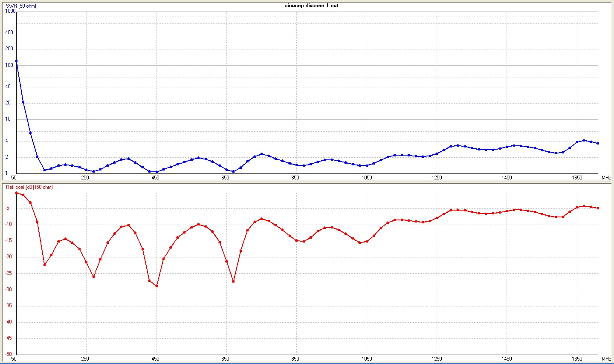Image resolution: width=614 pixels, height=364 pixels.
Task: Pick the red dip marker near 670 MHz
Action: 233,281
